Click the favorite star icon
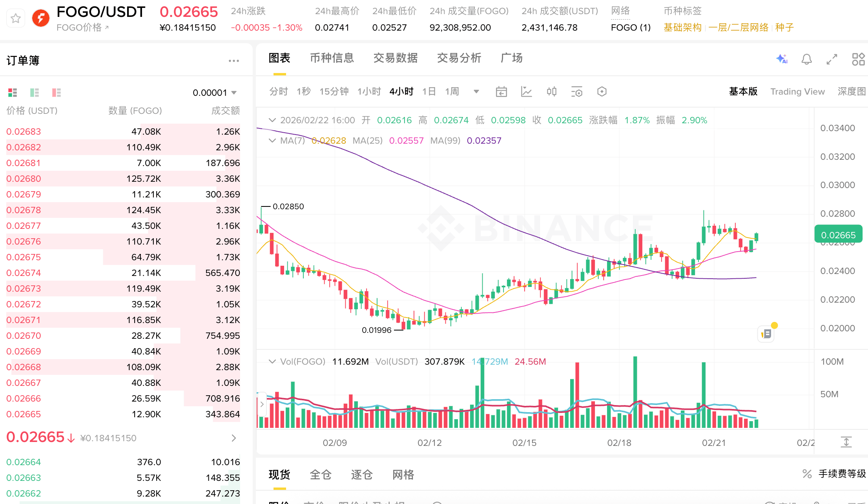868x504 pixels. [16, 18]
